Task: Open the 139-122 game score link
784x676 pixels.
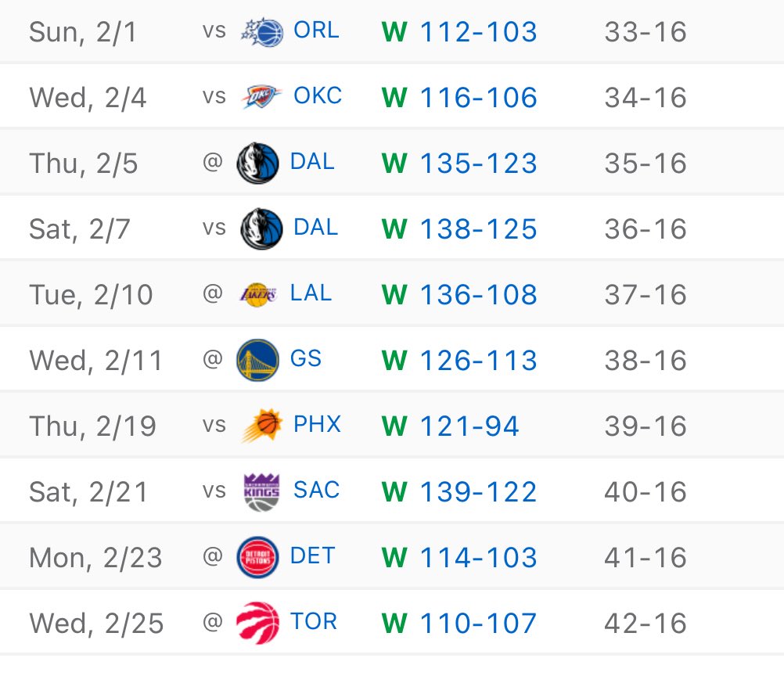Action: click(x=478, y=492)
